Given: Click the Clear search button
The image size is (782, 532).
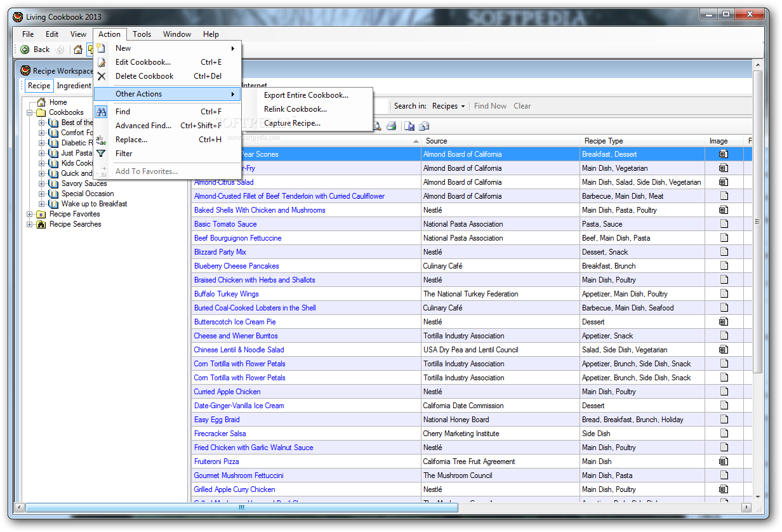Looking at the screenshot, I should (522, 106).
